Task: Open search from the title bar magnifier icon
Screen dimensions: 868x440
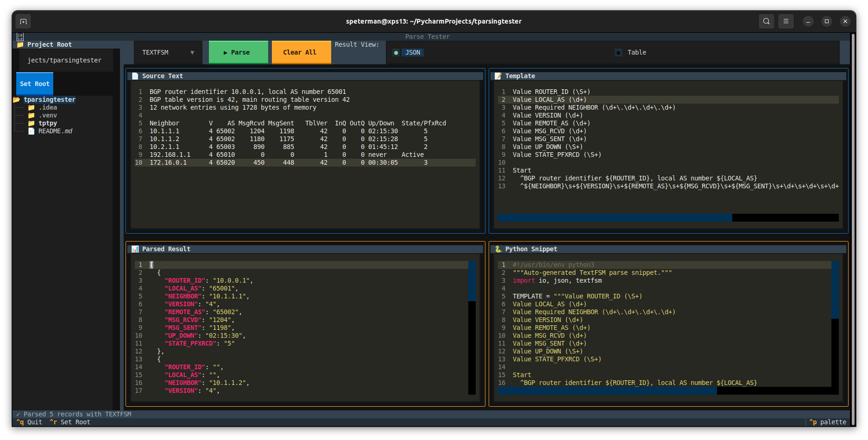Action: click(766, 21)
